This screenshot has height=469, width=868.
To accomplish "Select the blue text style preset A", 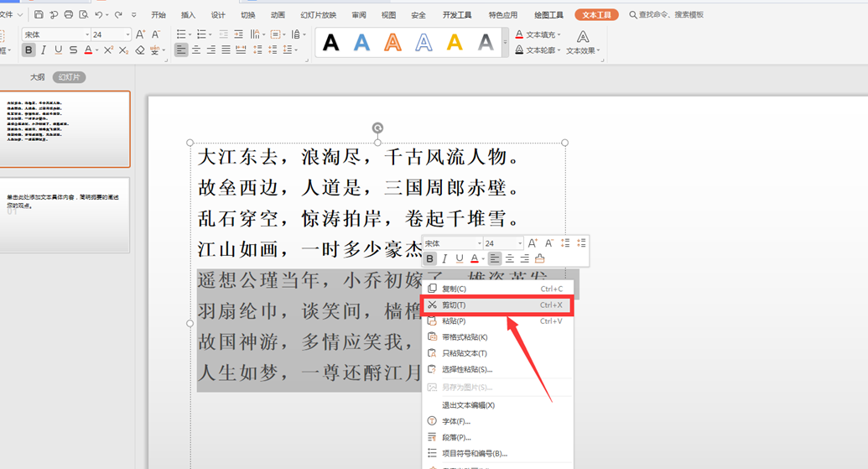I will point(361,43).
